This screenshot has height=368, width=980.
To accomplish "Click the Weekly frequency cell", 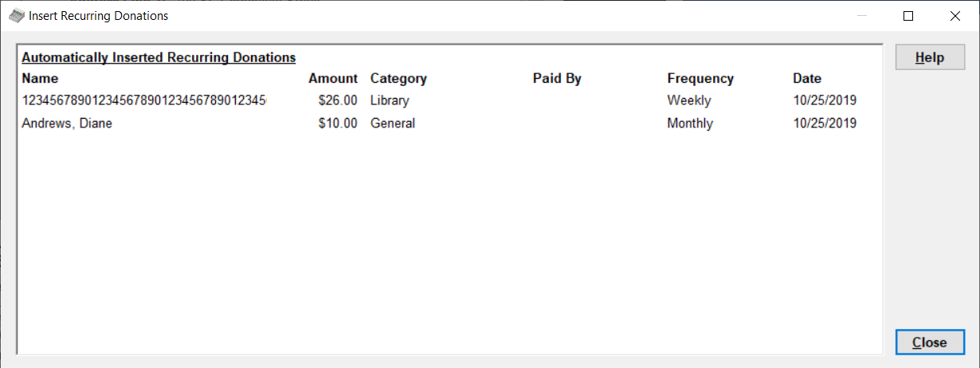I will coord(689,101).
